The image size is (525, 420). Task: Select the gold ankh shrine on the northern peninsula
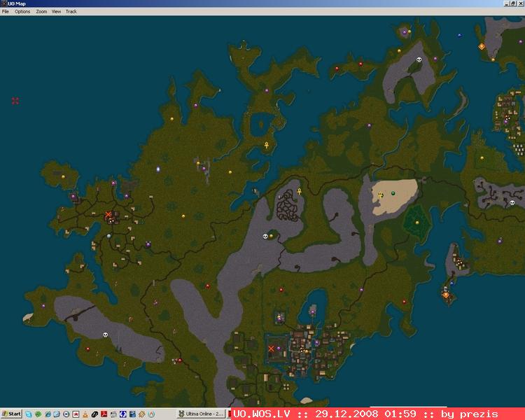coord(267,145)
